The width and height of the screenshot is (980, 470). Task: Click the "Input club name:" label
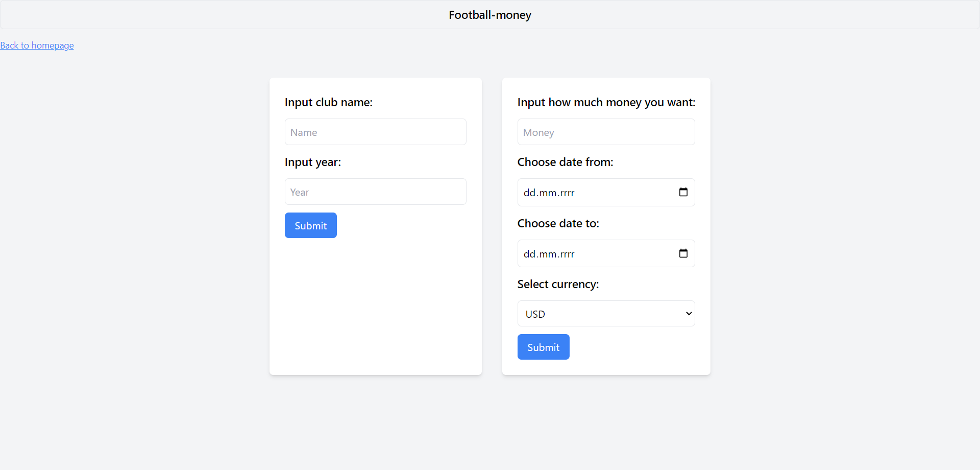tap(329, 102)
